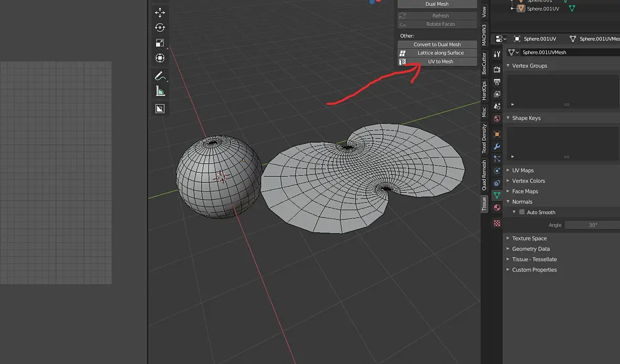Click the UV to Mesh button
This screenshot has height=364, width=620.
tap(440, 61)
